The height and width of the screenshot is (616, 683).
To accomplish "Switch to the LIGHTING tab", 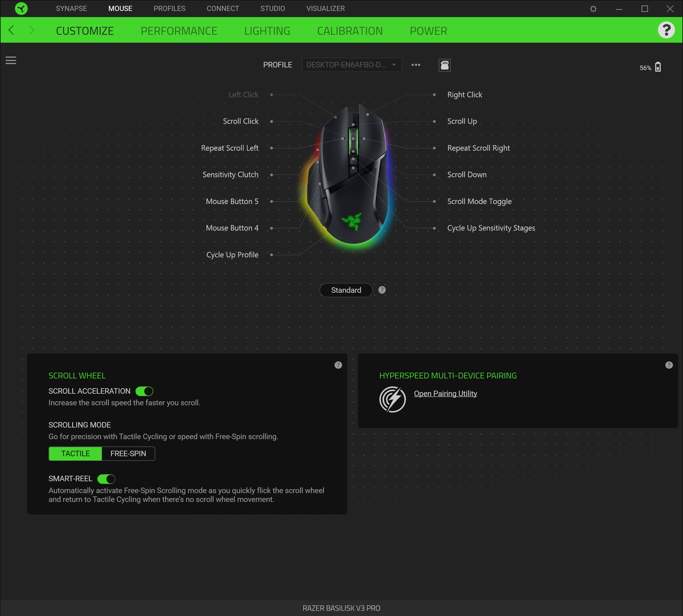I will click(x=267, y=31).
